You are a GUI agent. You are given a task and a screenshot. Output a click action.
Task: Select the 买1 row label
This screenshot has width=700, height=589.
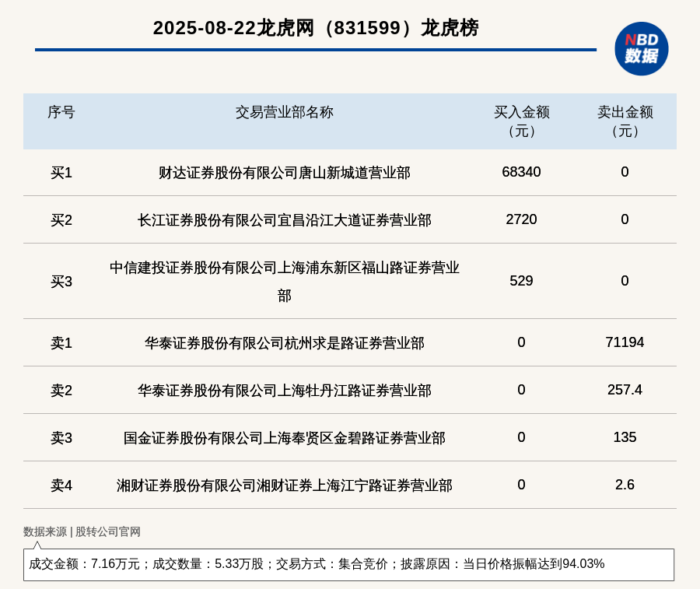click(61, 173)
